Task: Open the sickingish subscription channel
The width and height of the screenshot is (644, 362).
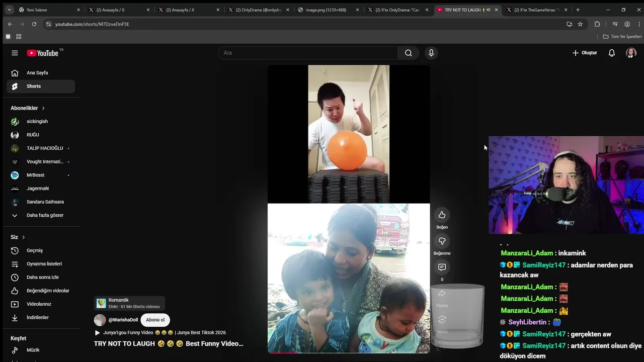Action: tap(41, 122)
